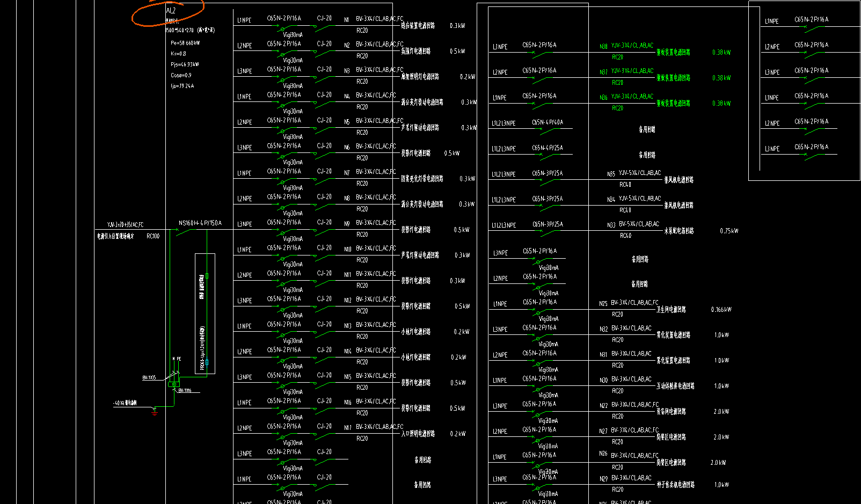This screenshot has width=861, height=504.
Task: Select the C65N-4P/25A breaker label
Action: point(548,148)
